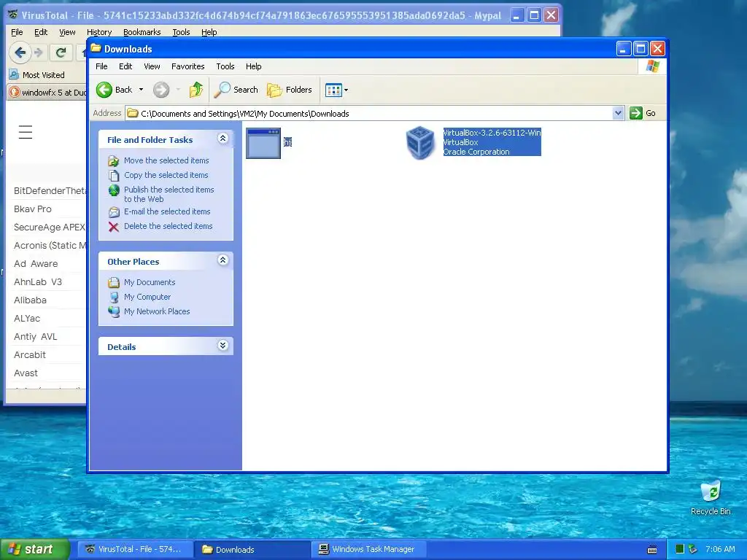Click the E-mail envelope icon
This screenshot has height=560, width=747.
pyautogui.click(x=113, y=212)
